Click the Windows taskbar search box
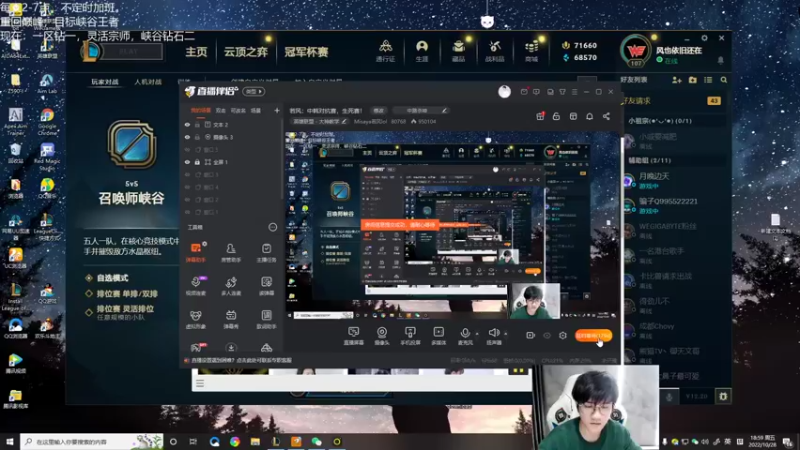The image size is (800, 450). tap(92, 441)
